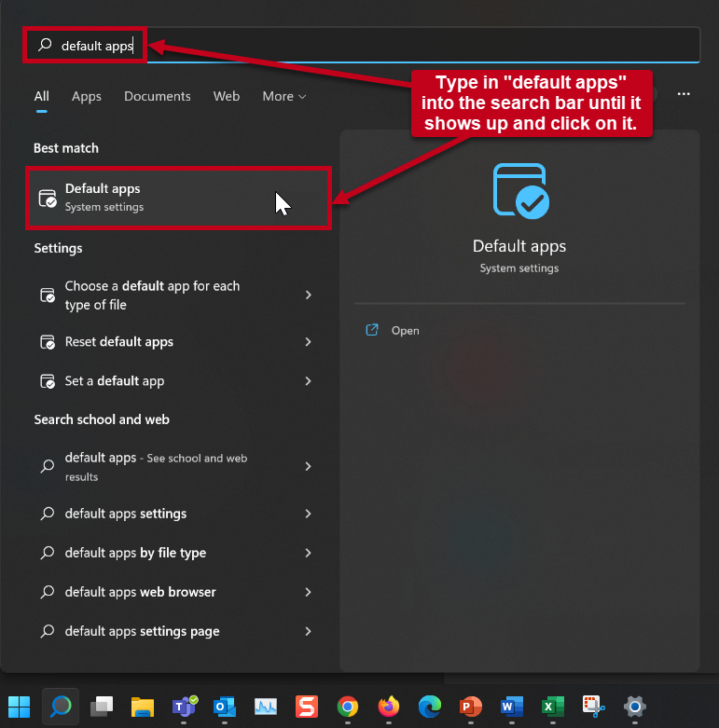Expand chevron for See school and web results
The image size is (719, 728).
tap(308, 466)
